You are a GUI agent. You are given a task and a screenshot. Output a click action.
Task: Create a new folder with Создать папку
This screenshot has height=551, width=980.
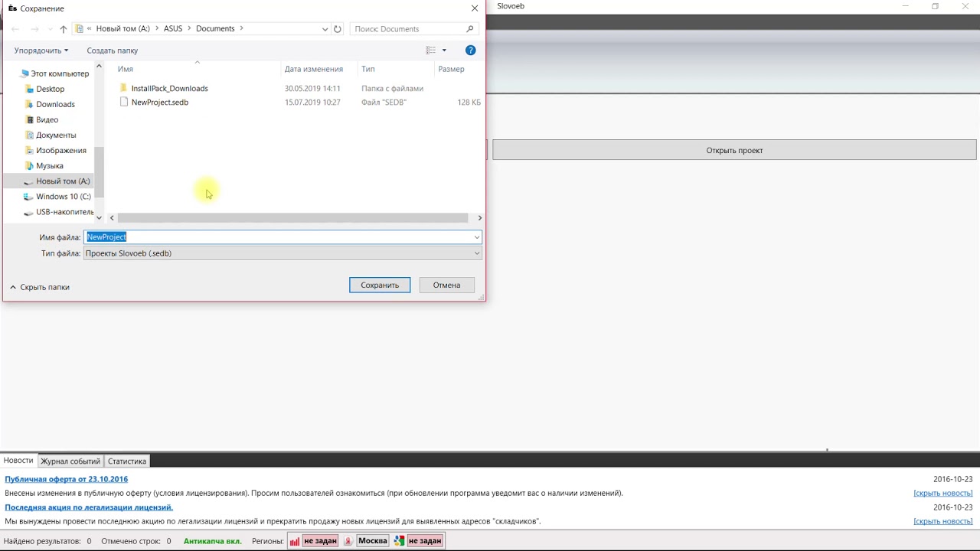pos(113,51)
